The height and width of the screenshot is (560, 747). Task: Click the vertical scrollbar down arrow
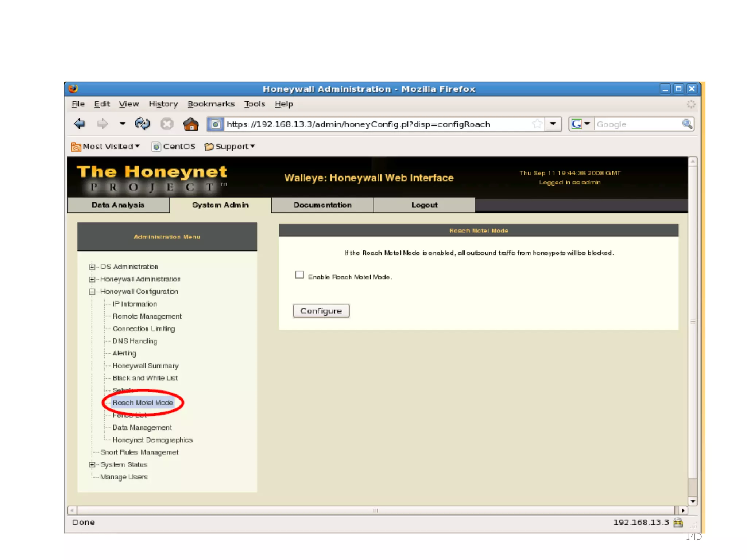pos(693,502)
